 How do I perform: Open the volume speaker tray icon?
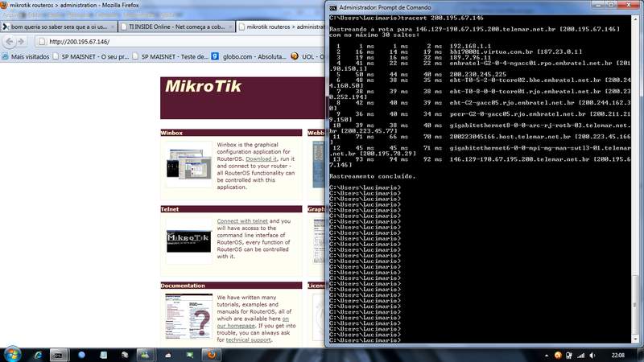[x=592, y=356]
